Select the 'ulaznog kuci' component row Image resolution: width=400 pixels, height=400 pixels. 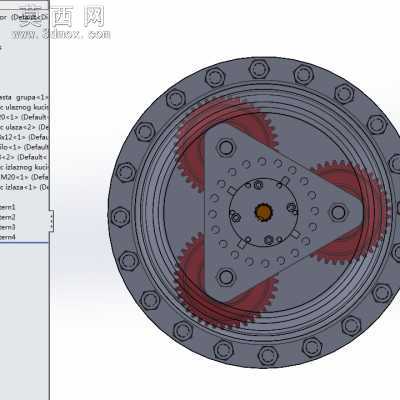24,107
